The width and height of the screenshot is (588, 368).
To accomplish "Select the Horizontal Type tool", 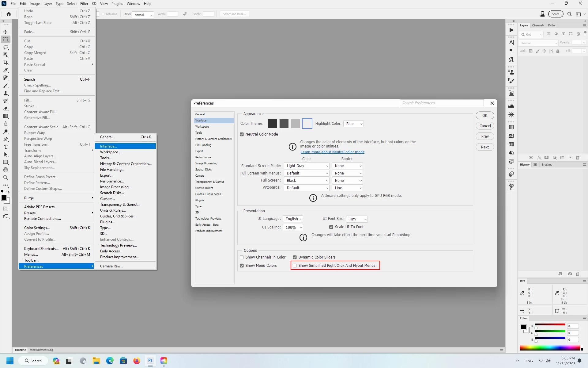I will [x=6, y=147].
